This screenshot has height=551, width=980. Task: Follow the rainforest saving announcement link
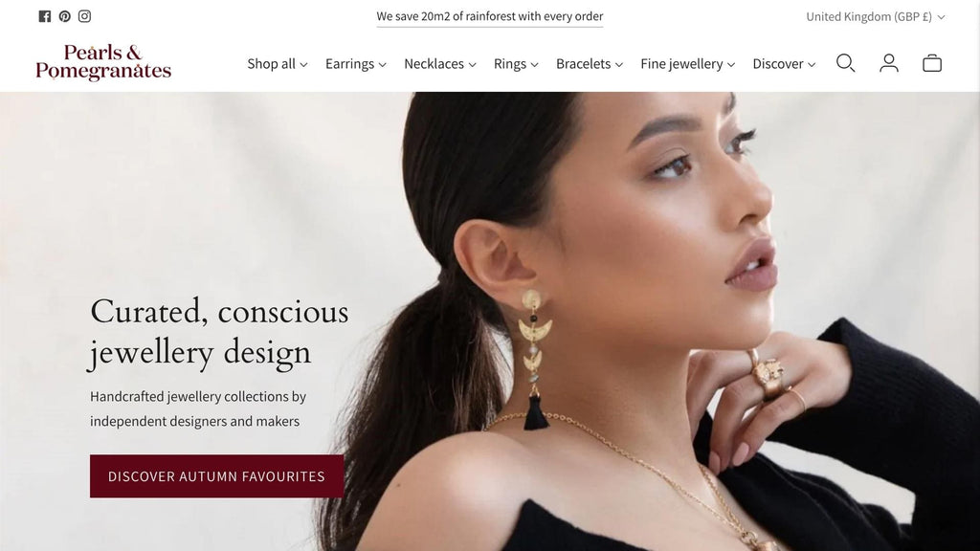pyautogui.click(x=490, y=16)
